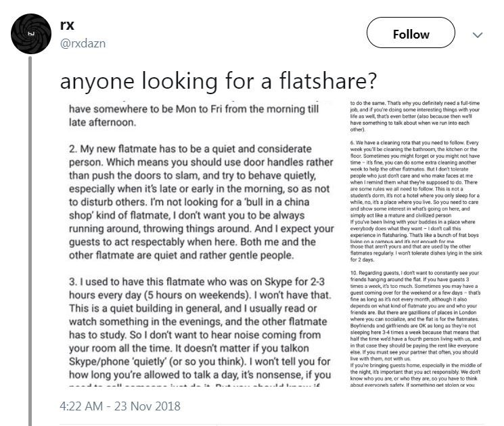Click the rx profile avatar
The width and height of the screenshot is (504, 426).
[x=31, y=33]
